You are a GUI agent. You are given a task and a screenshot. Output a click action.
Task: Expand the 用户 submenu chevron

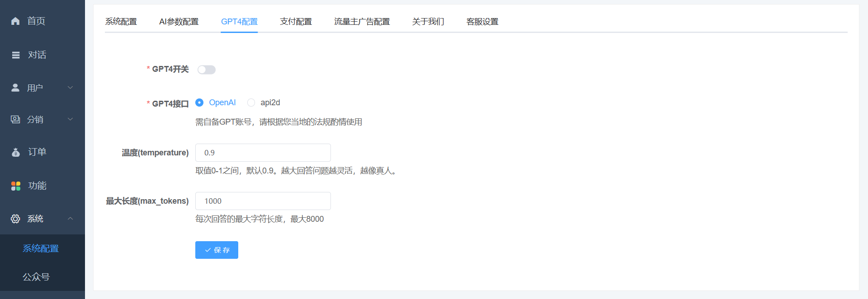tap(70, 88)
